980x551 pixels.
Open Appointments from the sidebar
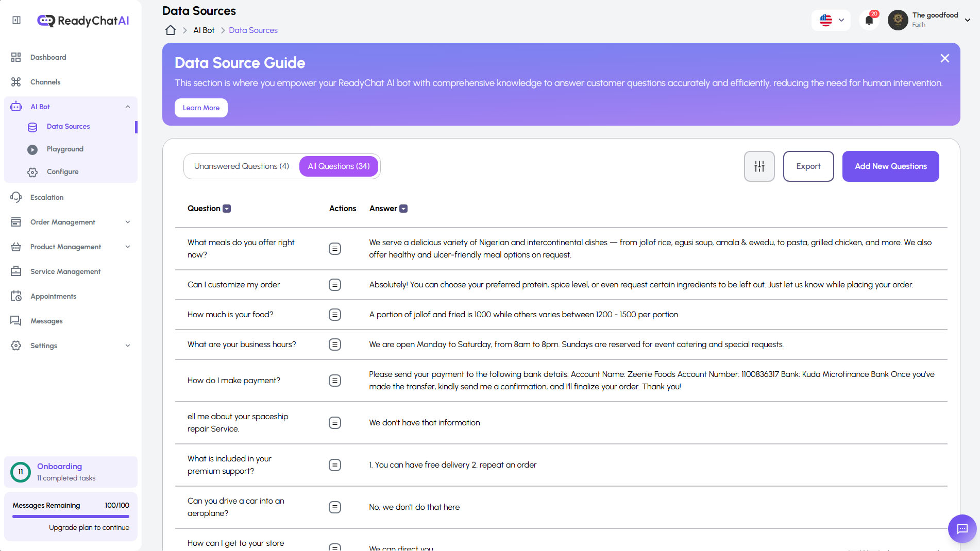53,296
